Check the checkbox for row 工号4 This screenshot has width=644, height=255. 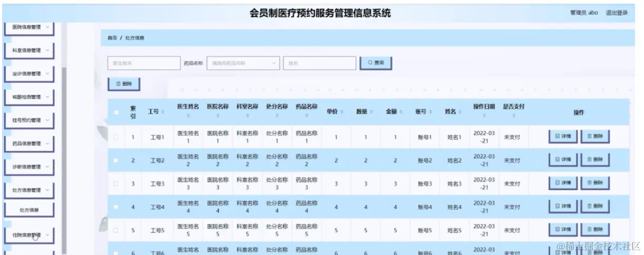116,207
